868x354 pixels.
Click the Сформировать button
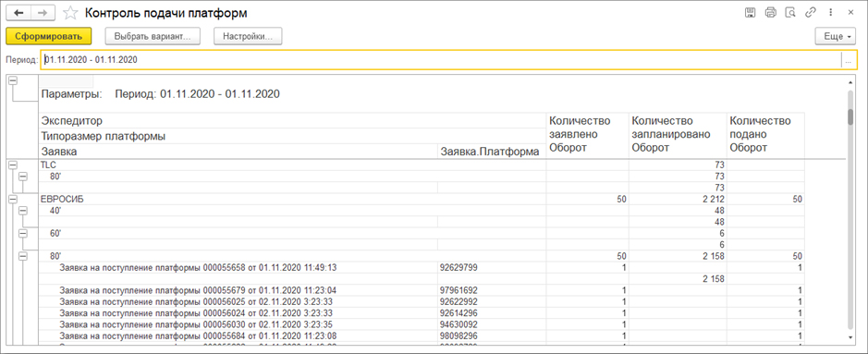(49, 36)
